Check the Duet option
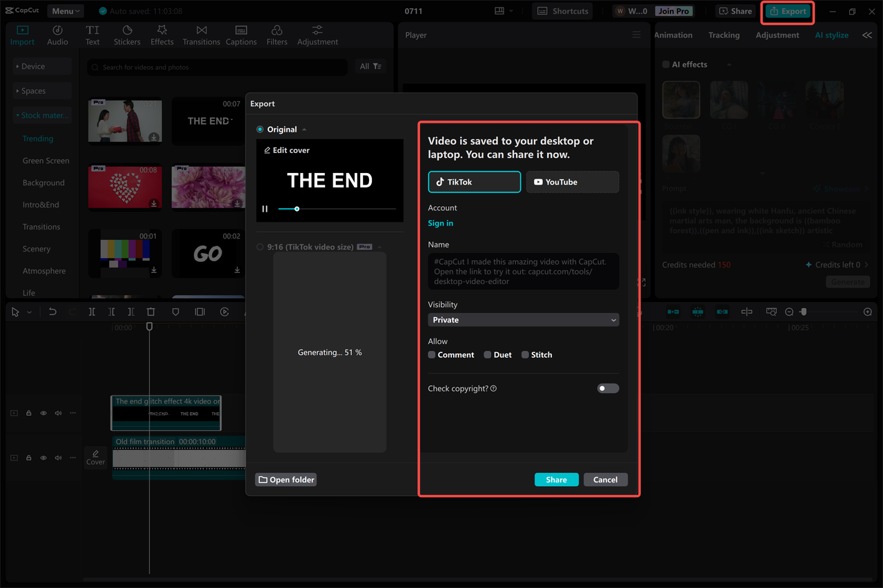 click(486, 354)
